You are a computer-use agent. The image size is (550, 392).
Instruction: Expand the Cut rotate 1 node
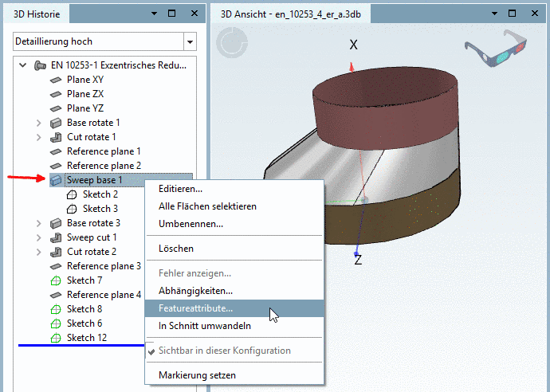click(38, 138)
